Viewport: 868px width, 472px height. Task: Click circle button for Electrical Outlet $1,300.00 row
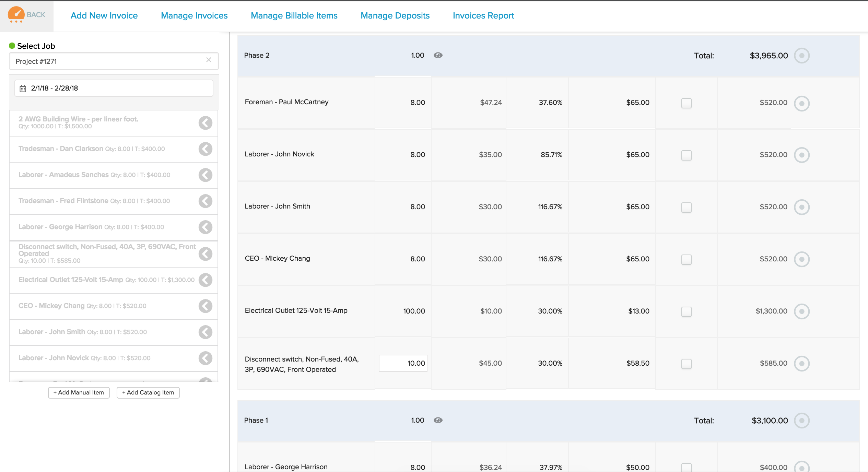coord(802,311)
